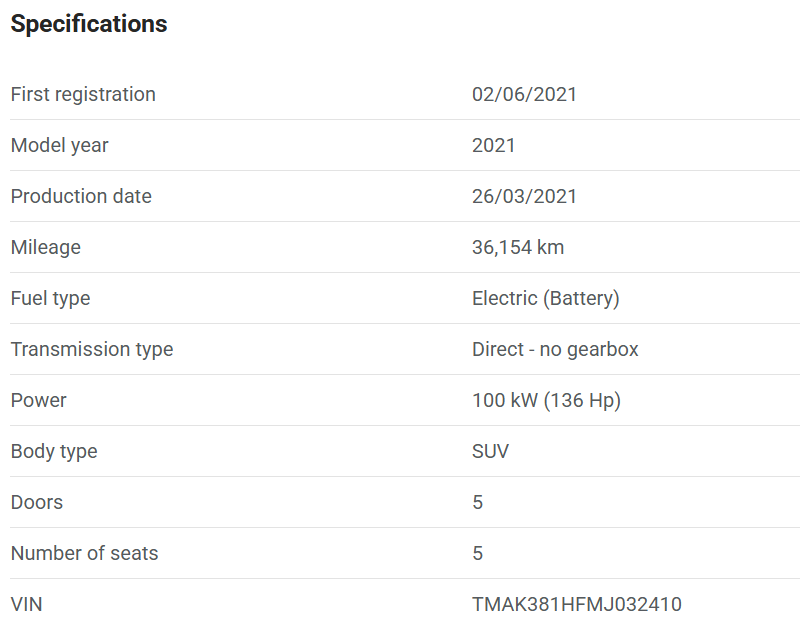Select the Electric (Battery) value
Screen dimensions: 800x625
click(545, 298)
